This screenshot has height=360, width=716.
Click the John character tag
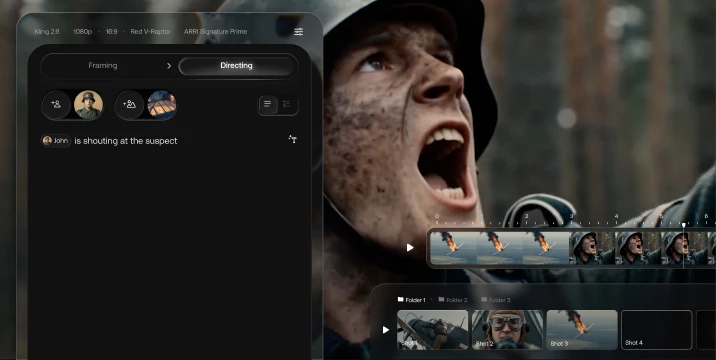tap(56, 141)
